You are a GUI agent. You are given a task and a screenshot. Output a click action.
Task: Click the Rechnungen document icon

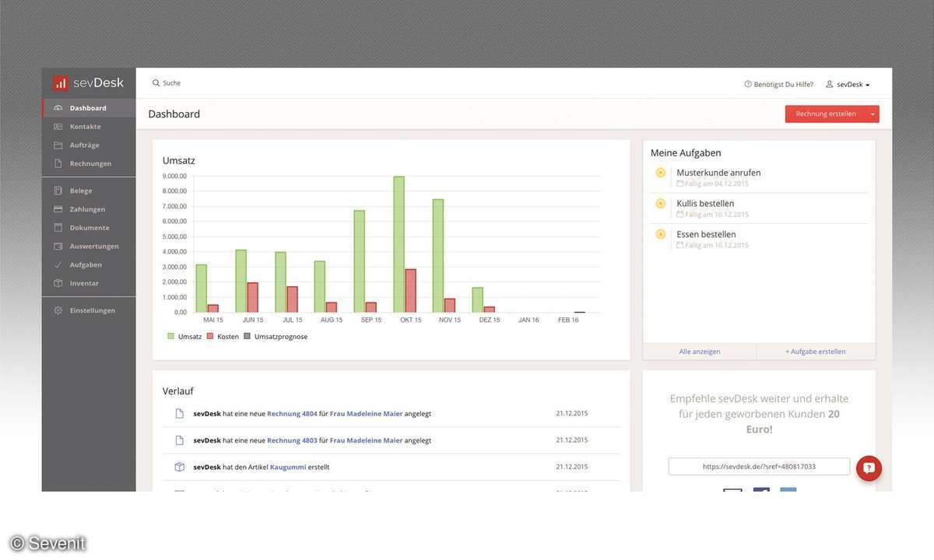pyautogui.click(x=58, y=164)
